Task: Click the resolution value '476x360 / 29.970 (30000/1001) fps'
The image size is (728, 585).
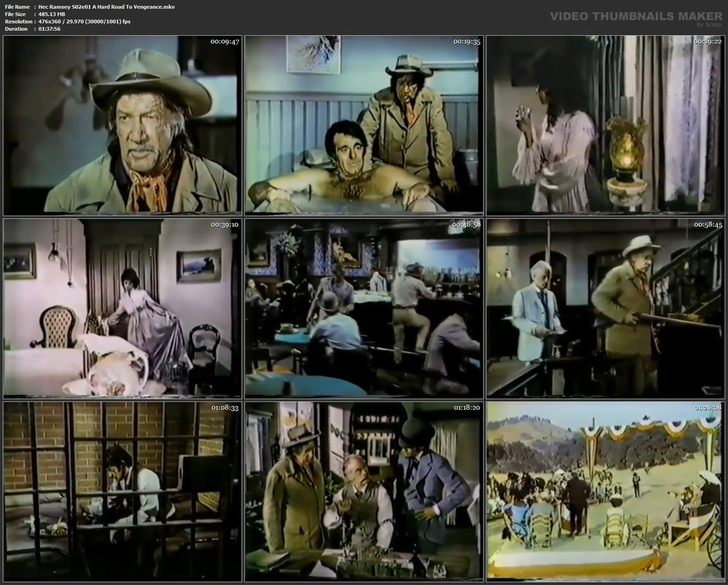Action: [x=85, y=21]
